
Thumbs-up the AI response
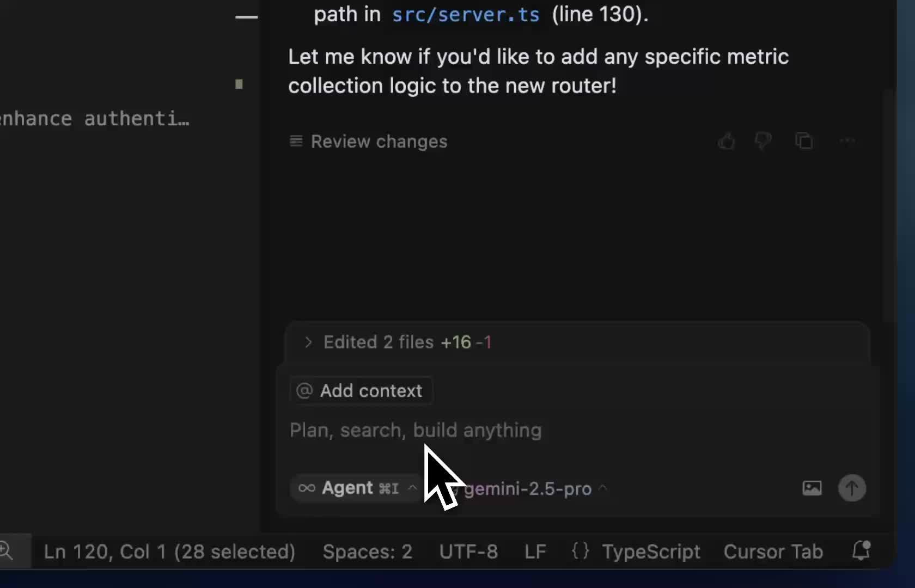726,142
